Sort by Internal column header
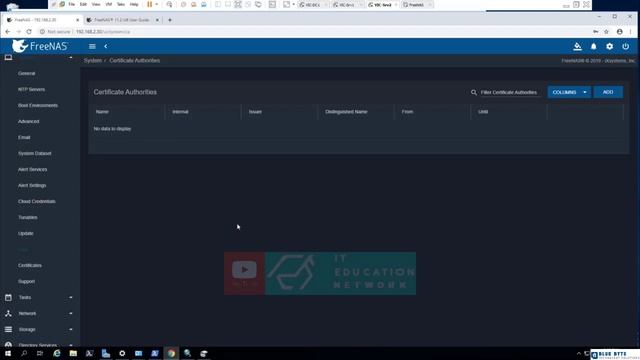The image size is (640, 360). [x=180, y=112]
